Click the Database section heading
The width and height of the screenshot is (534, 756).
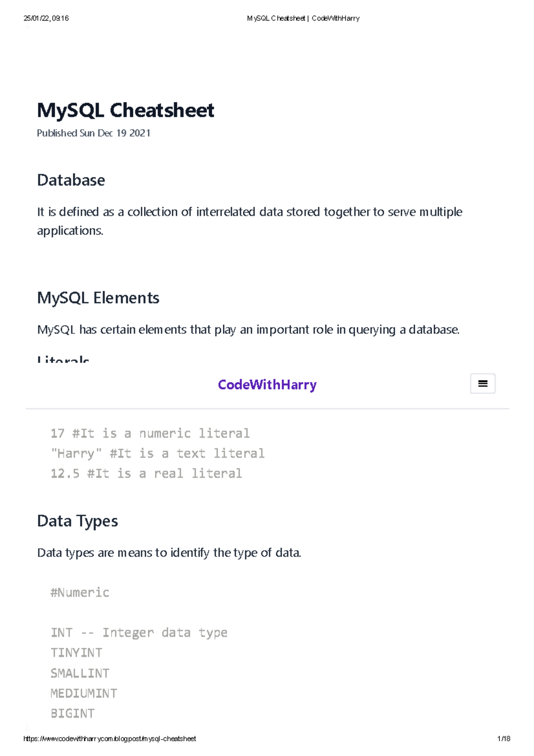tap(71, 180)
